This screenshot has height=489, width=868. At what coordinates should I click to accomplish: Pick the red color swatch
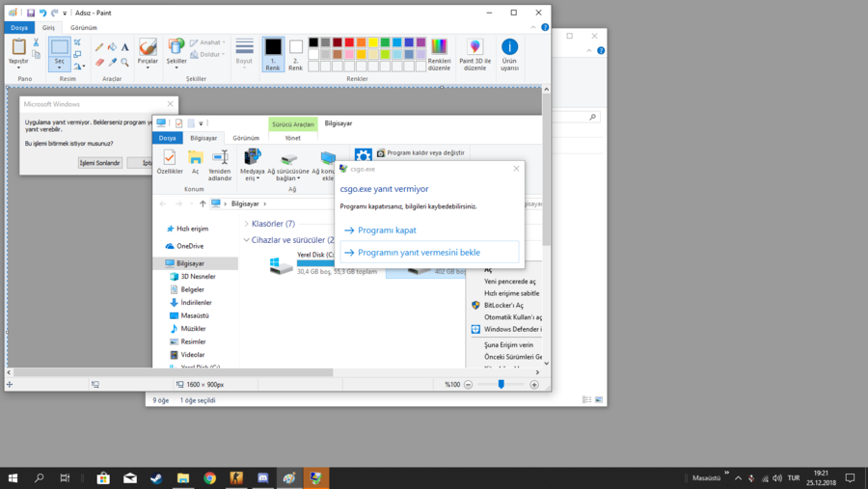coord(349,42)
